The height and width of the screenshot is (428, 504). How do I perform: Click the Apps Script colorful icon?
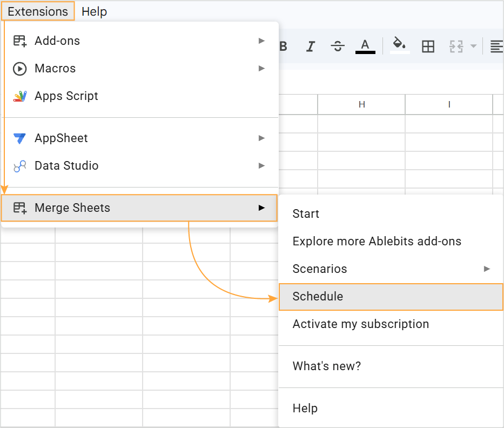click(20, 96)
